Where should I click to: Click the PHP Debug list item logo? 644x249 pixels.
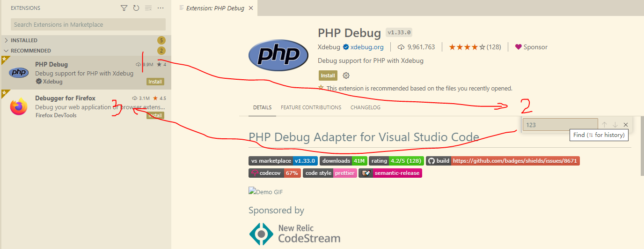(19, 72)
